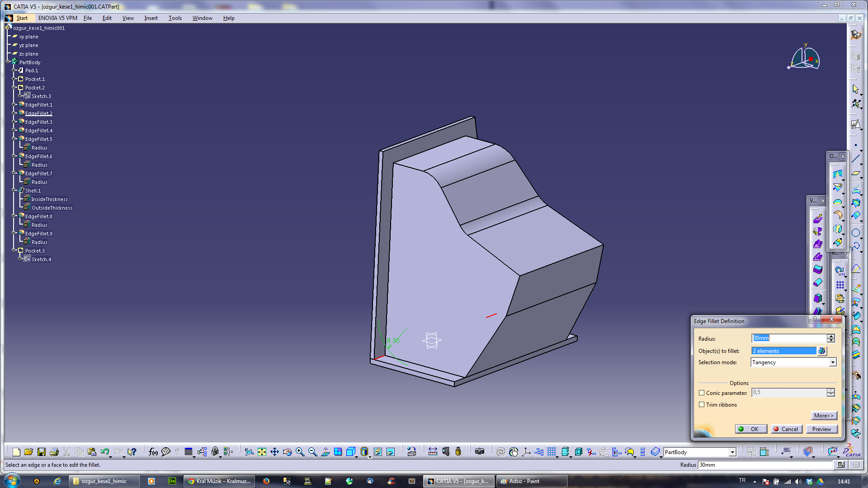Open the Insert menu

[151, 18]
